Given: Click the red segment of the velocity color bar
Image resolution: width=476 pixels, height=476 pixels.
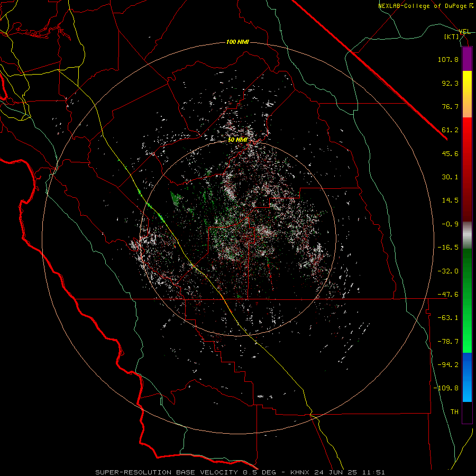Looking at the screenshot, I should (467, 169).
